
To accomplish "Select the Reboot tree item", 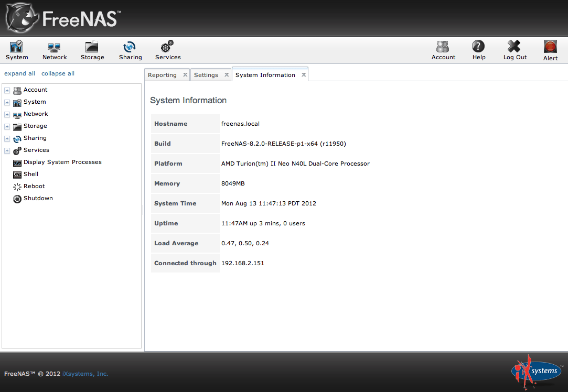I will click(x=34, y=186).
